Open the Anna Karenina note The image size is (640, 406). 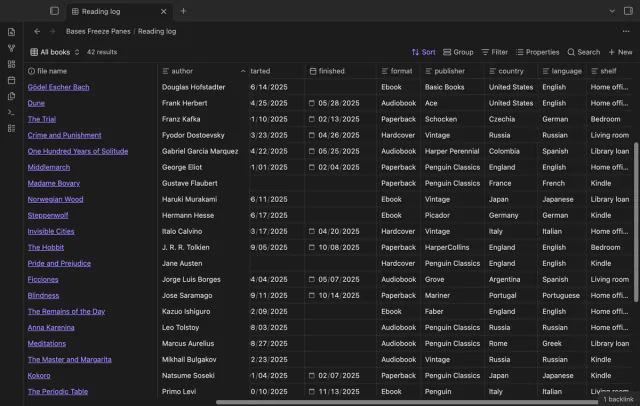51,327
